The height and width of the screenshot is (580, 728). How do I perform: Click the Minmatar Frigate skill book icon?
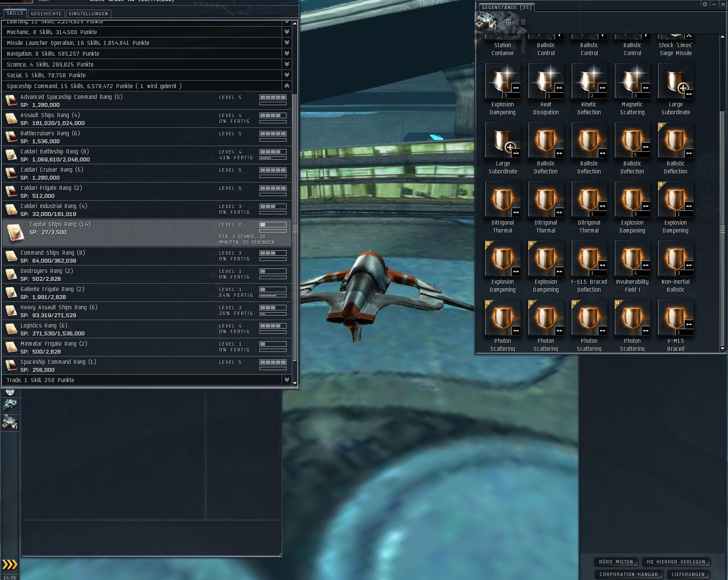pyautogui.click(x=11, y=347)
